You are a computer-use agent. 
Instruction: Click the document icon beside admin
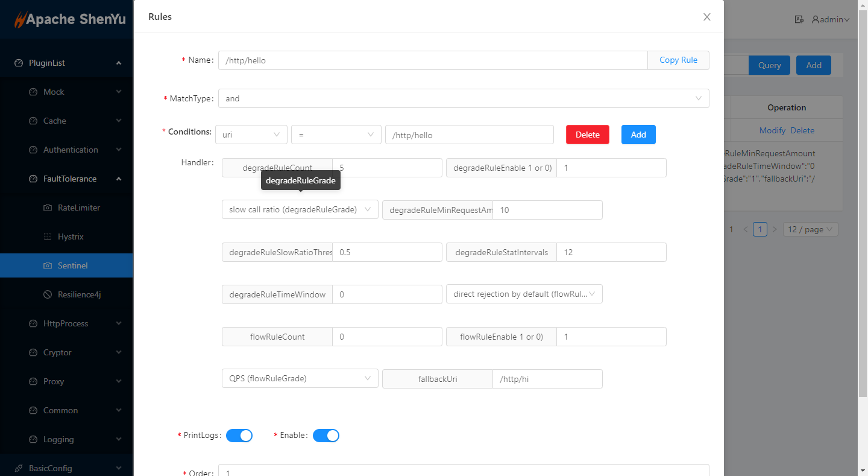799,19
